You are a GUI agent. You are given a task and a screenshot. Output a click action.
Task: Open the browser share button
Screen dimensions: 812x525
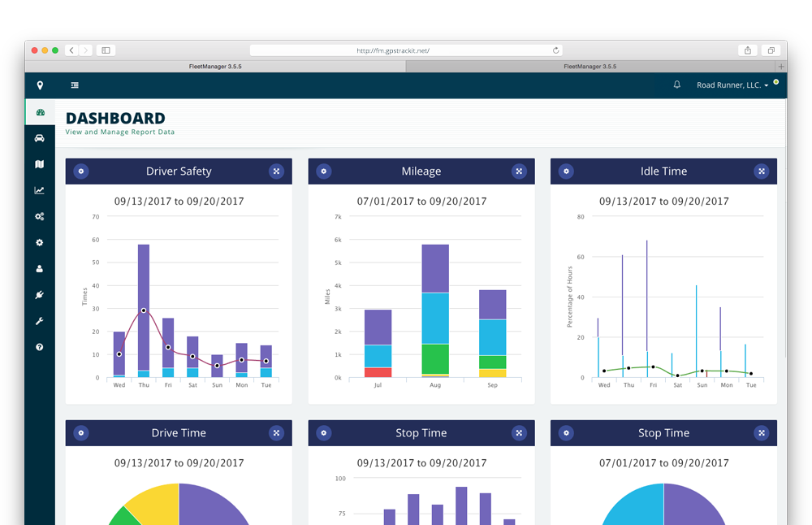point(748,50)
